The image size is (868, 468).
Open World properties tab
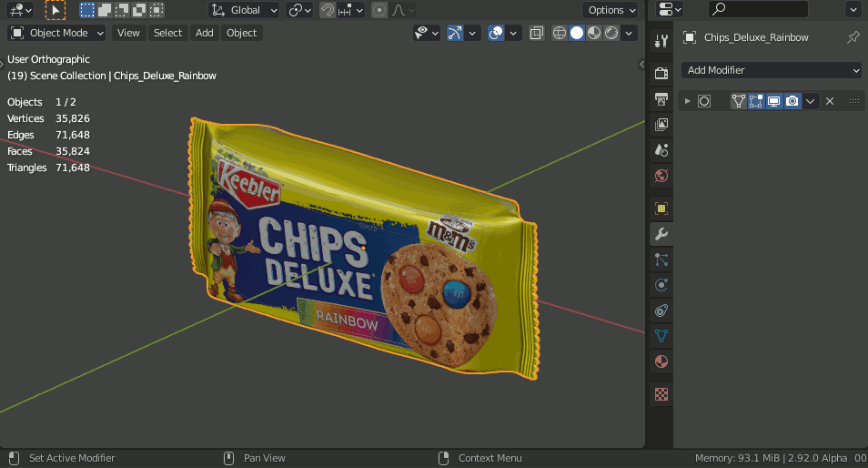pyautogui.click(x=661, y=176)
